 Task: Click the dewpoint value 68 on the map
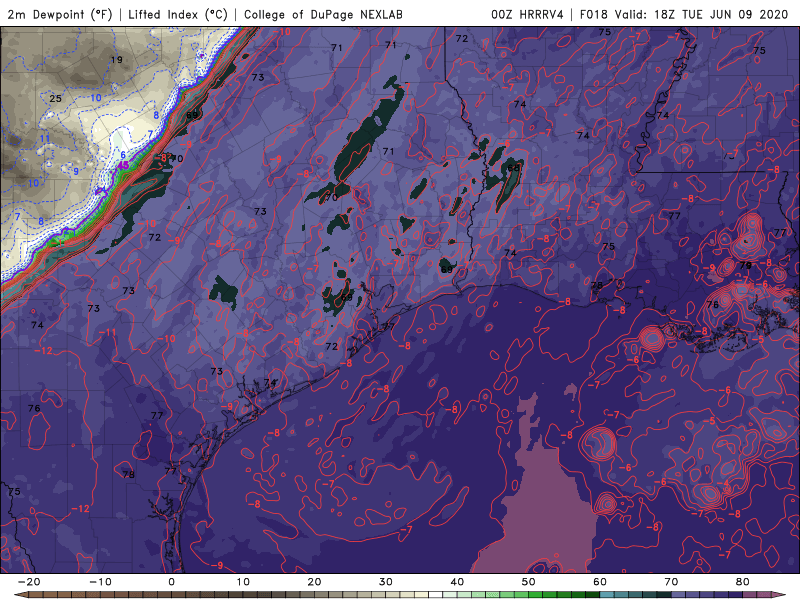point(513,167)
